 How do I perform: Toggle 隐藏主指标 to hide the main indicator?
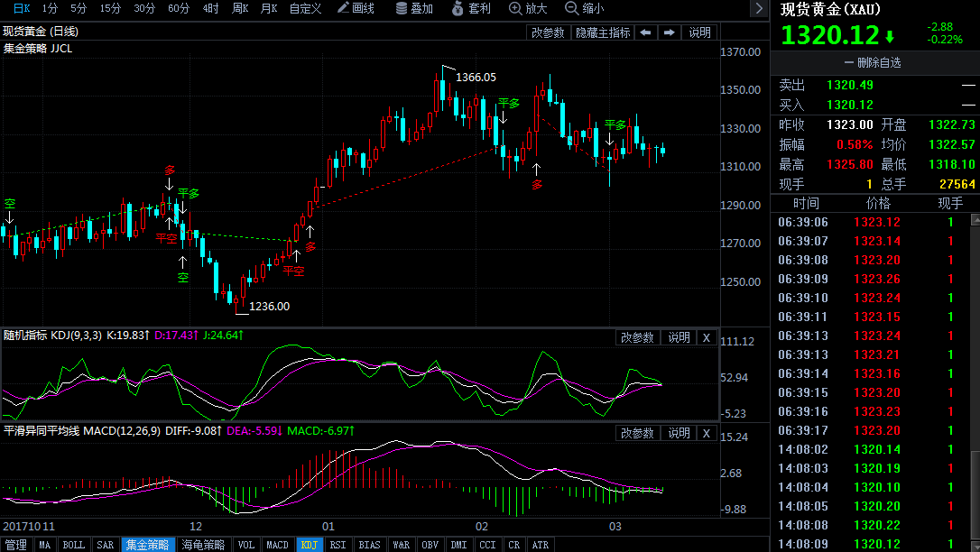[x=602, y=32]
